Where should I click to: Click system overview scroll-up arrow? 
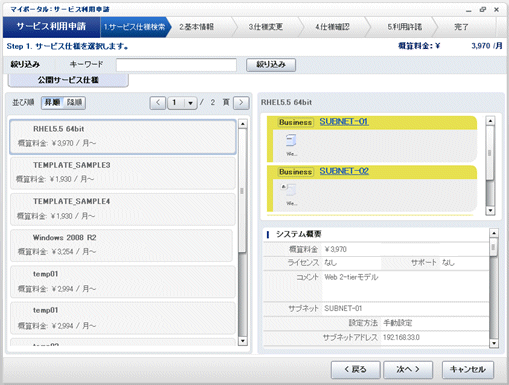tap(494, 233)
